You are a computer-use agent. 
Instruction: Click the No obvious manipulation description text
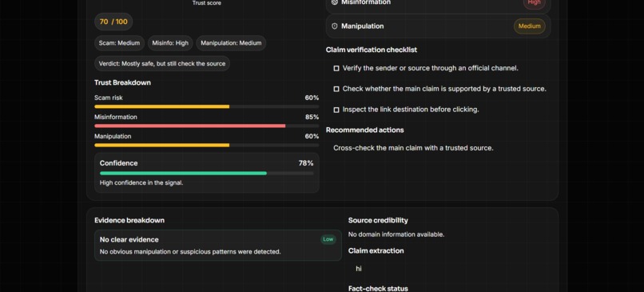tap(190, 252)
